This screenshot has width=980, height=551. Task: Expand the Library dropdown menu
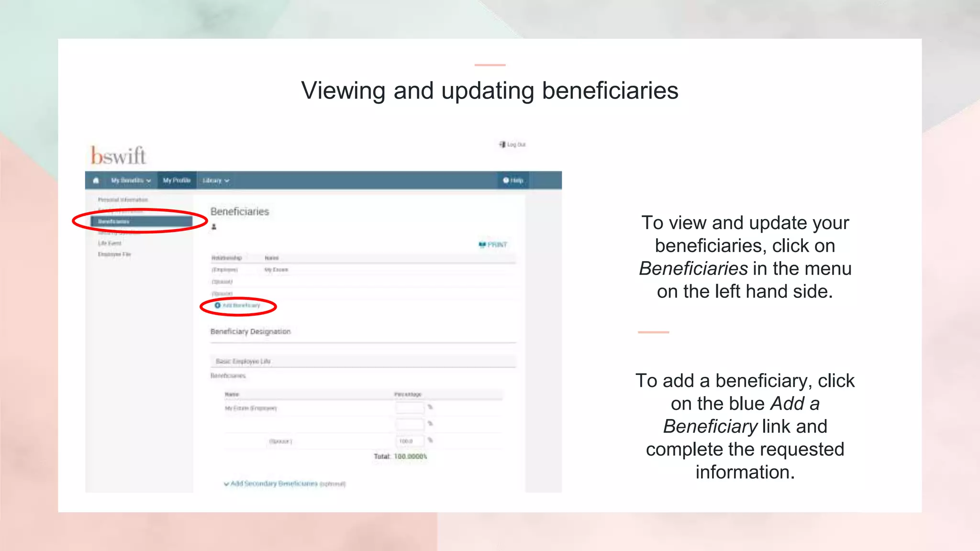pyautogui.click(x=215, y=180)
